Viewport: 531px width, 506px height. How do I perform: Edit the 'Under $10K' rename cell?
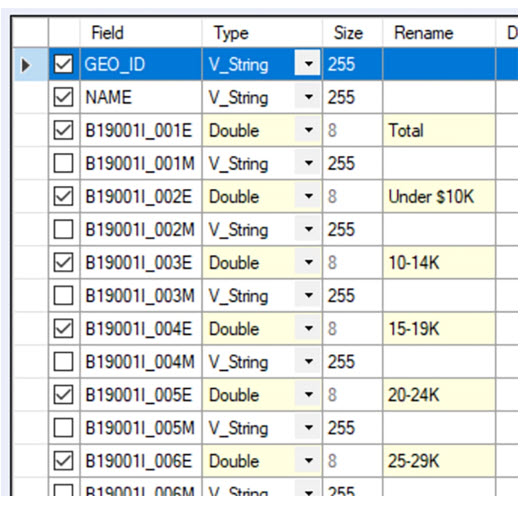pyautogui.click(x=439, y=196)
